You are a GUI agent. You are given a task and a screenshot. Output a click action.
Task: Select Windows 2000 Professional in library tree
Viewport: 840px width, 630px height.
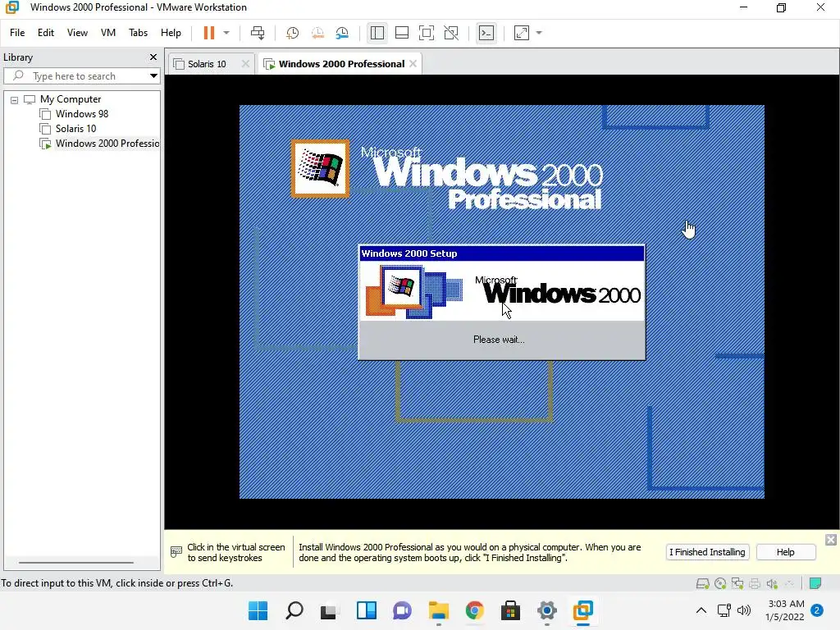(99, 144)
